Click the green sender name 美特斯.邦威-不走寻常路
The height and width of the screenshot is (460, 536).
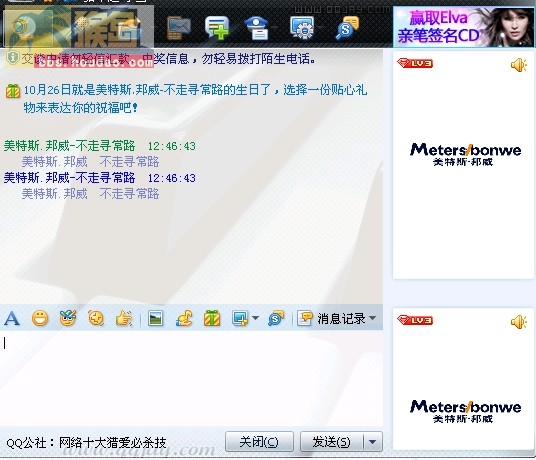pyautogui.click(x=69, y=146)
